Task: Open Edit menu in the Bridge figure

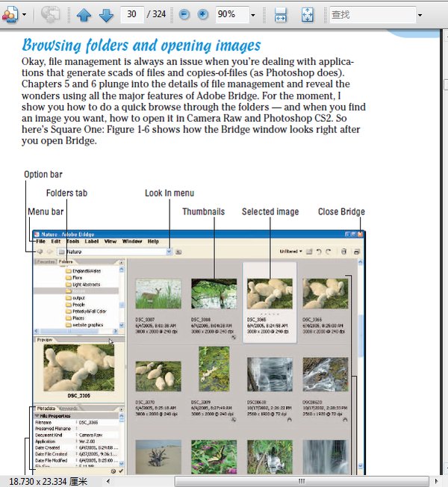Action: pyautogui.click(x=56, y=241)
